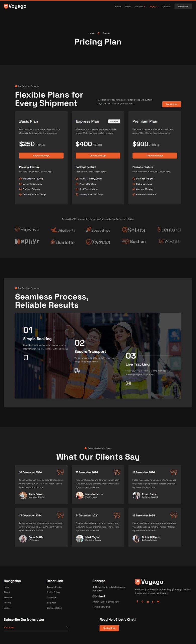
Task: Choose Package for the Express Plan
Action: click(x=98, y=155)
